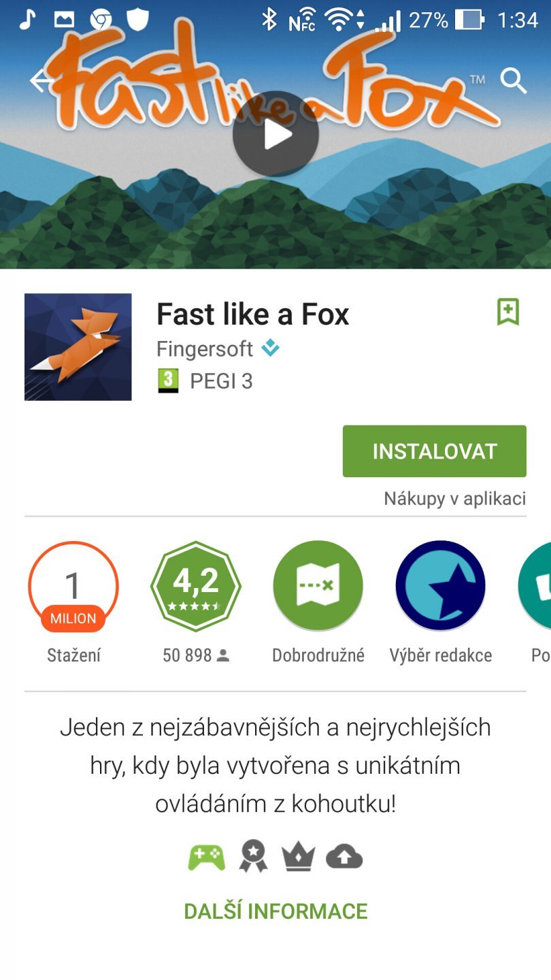
Task: Expand DALŠÍ INFORMACE section
Action: click(275, 911)
